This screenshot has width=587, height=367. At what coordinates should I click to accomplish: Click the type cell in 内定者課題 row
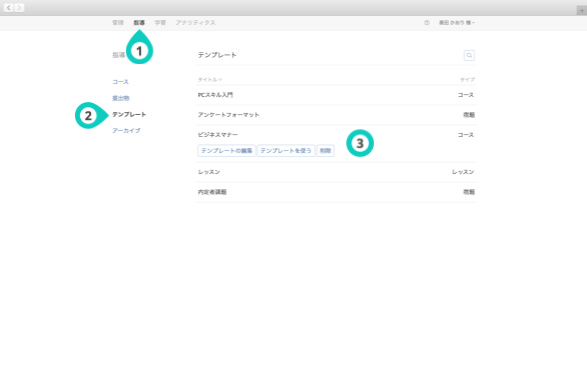(x=469, y=192)
